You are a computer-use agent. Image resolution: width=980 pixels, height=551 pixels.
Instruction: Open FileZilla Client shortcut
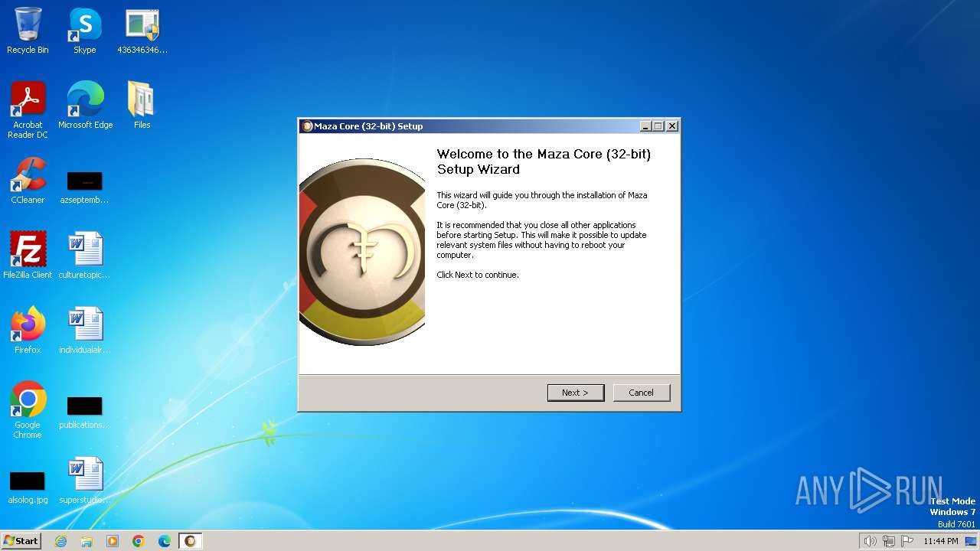(x=28, y=255)
